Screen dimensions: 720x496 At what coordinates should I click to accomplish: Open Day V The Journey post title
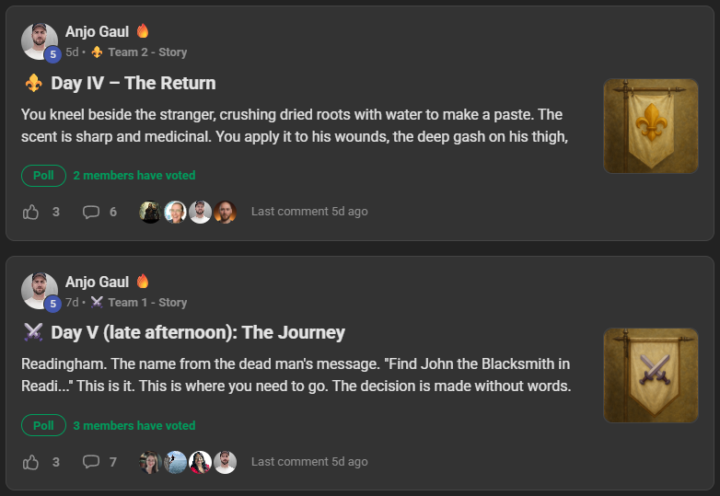point(197,333)
